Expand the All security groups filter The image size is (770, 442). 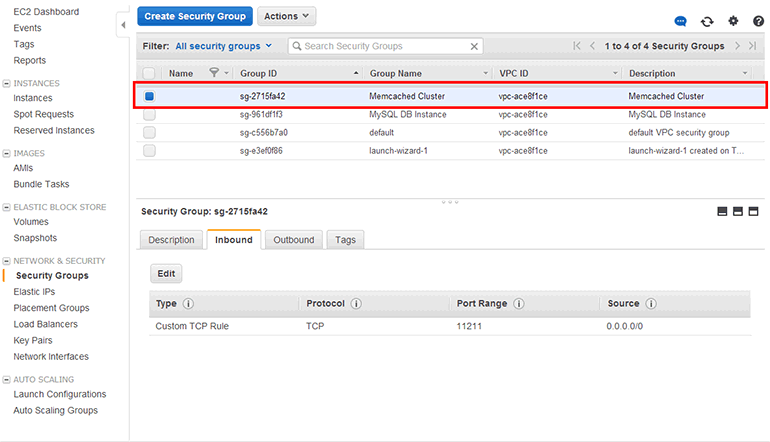click(x=224, y=46)
